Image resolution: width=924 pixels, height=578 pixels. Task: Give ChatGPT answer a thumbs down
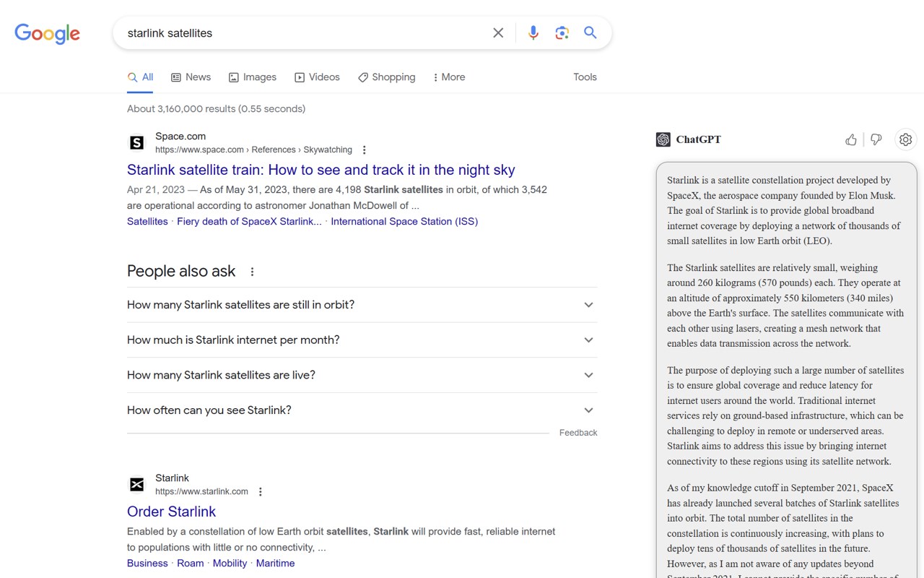[876, 139]
